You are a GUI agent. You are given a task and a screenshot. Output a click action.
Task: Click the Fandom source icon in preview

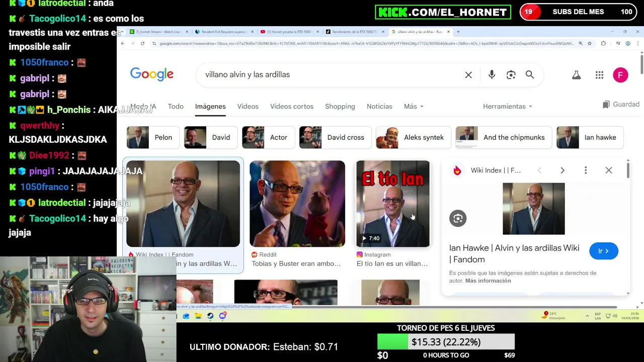[x=457, y=170]
